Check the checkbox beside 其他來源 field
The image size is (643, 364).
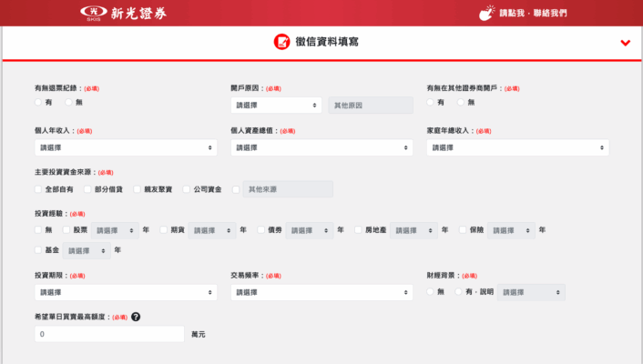click(x=236, y=189)
